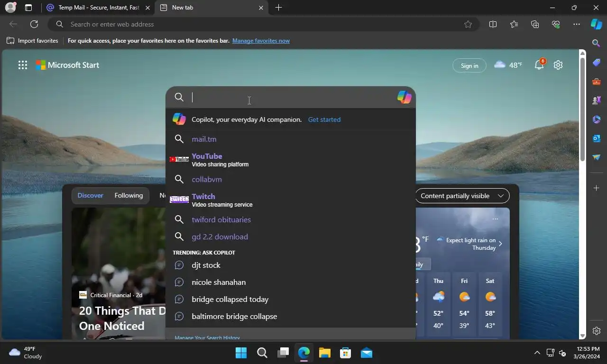Ask Copilot about nicole shanahan
This screenshot has height=364, width=607.
pyautogui.click(x=290, y=282)
